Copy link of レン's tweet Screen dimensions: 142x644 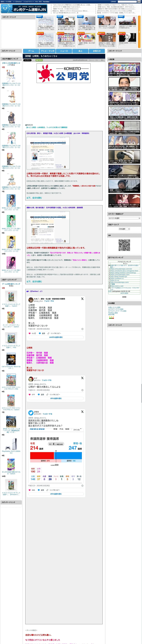53,394
